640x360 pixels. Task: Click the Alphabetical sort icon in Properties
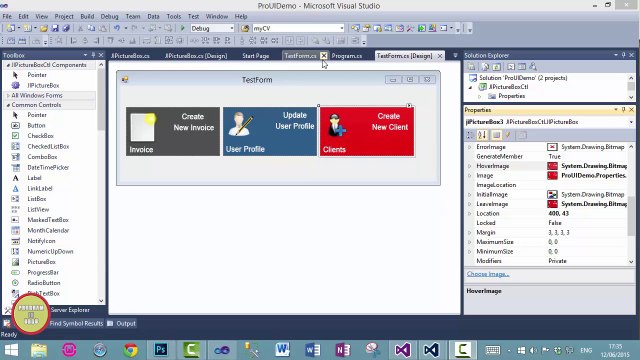(482, 135)
